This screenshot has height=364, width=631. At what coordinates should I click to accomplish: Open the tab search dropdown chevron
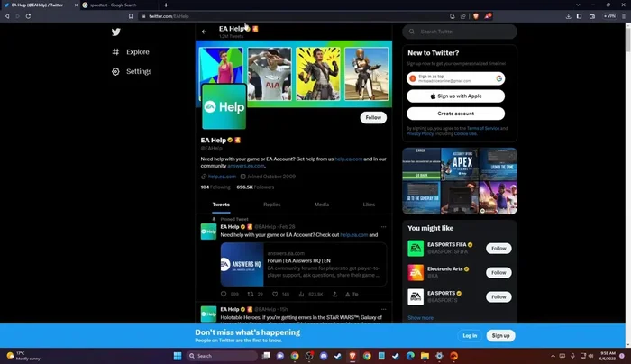[578, 5]
